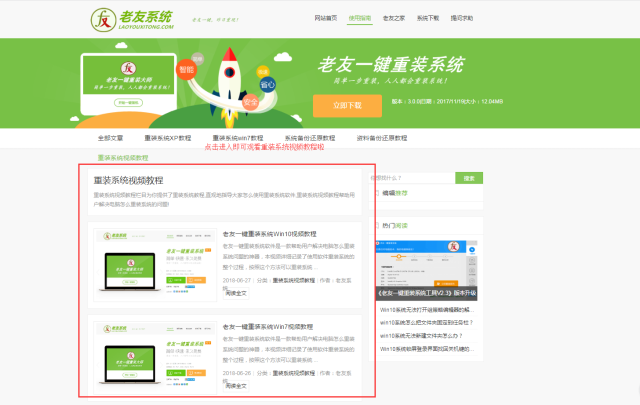Click the 热门阅读 sidebar heading
This screenshot has height=405, width=640.
[x=395, y=225]
